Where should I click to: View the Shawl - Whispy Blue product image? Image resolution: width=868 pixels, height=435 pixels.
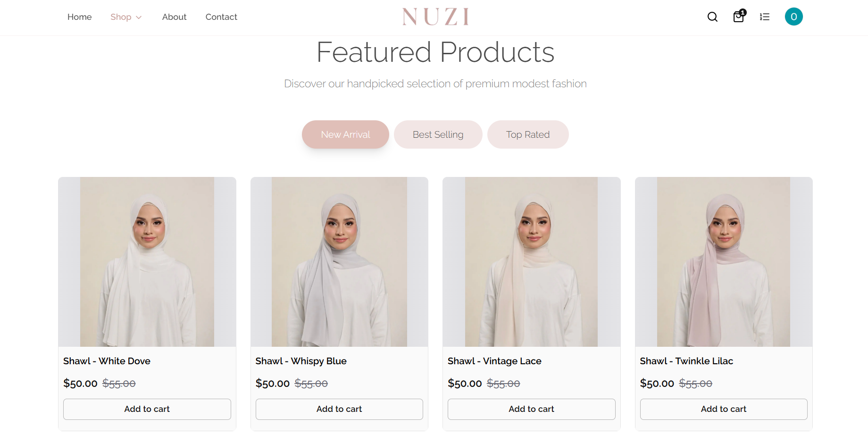pos(339,261)
